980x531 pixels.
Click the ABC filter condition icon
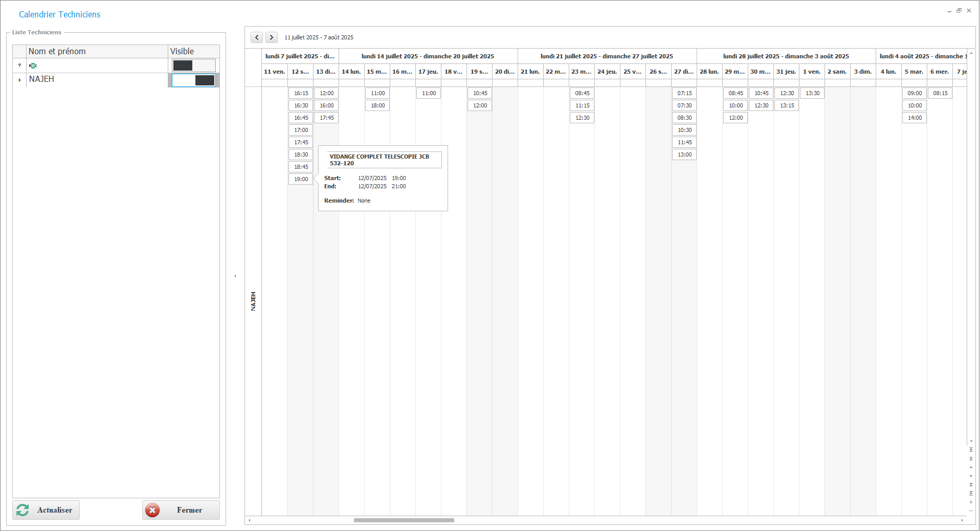coord(33,65)
